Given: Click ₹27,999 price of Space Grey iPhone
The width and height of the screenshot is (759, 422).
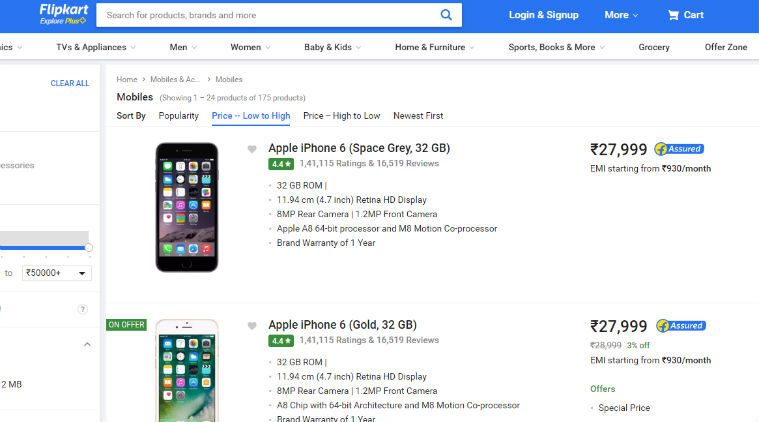Looking at the screenshot, I should 618,150.
